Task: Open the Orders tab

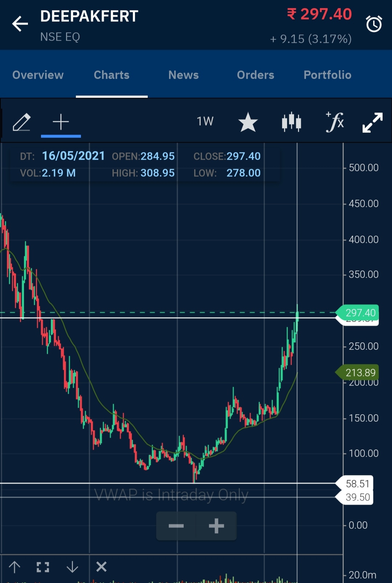Action: (x=256, y=75)
